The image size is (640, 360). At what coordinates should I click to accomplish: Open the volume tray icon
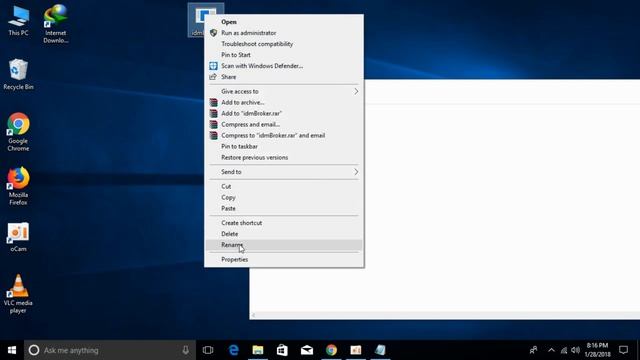(x=576, y=350)
